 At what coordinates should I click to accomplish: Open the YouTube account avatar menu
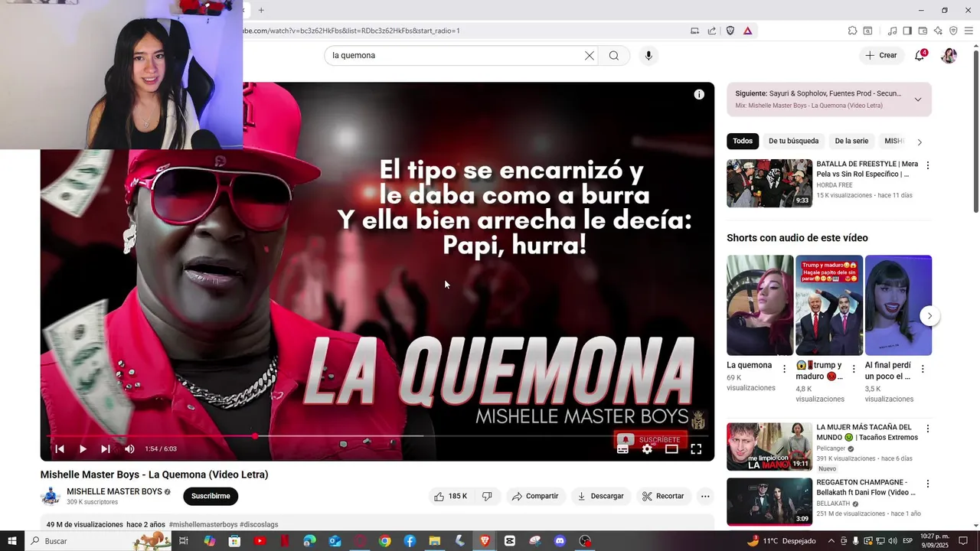click(x=949, y=56)
